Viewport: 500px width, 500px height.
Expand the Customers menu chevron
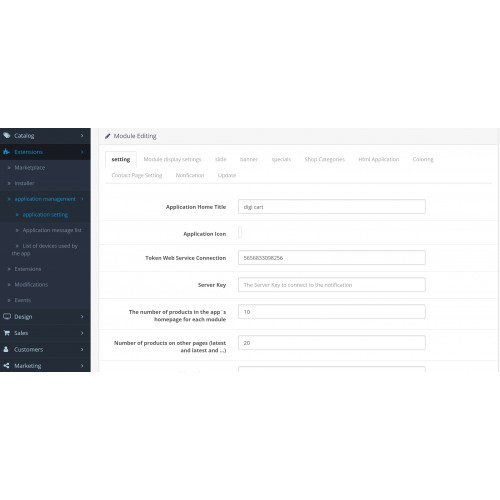tap(82, 349)
